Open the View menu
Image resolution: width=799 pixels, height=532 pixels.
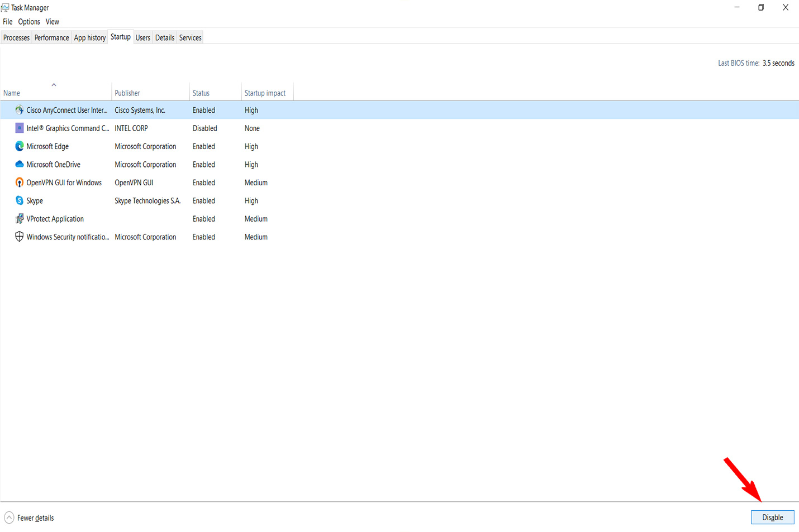pos(53,22)
